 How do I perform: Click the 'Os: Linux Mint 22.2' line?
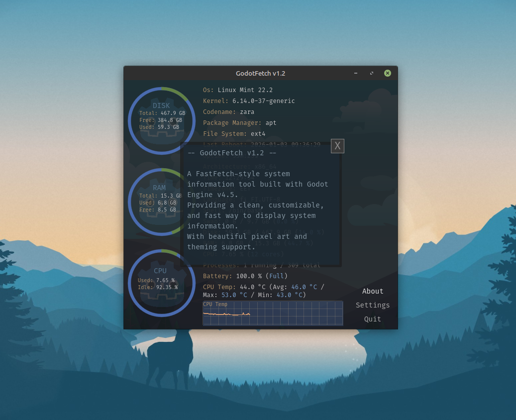pos(237,90)
